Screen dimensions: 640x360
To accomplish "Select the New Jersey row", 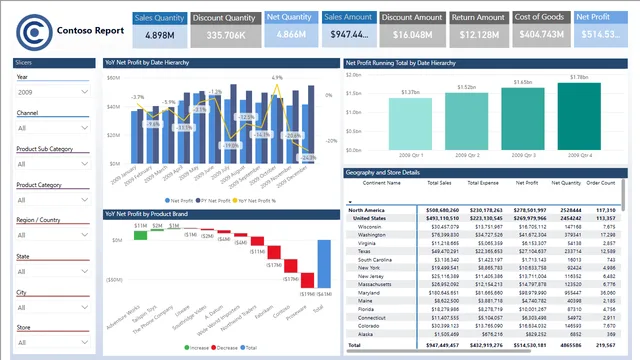I will (x=482, y=276).
